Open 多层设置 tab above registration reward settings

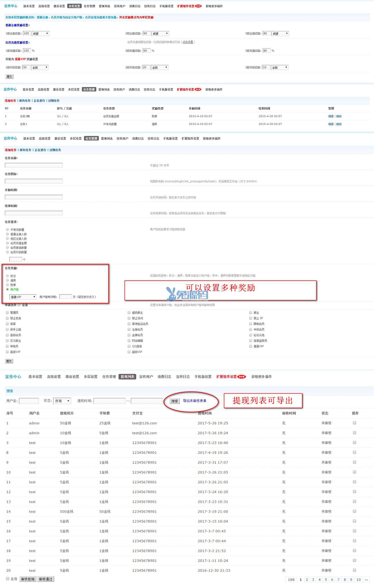coord(74,6)
